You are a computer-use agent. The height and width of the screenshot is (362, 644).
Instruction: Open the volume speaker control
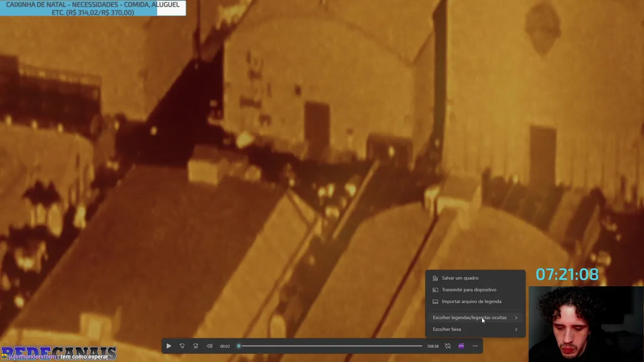pyautogui.click(x=209, y=346)
